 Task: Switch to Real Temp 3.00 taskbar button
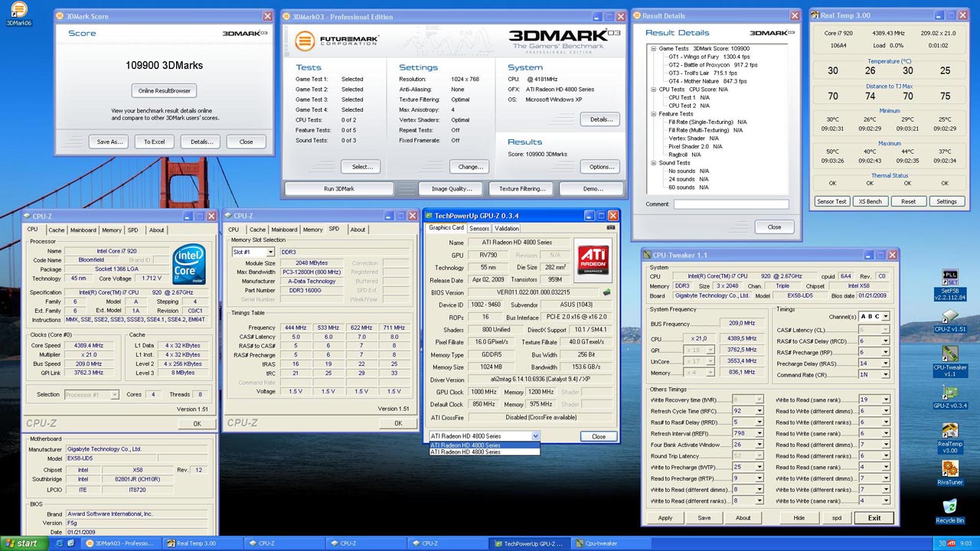coord(203,543)
